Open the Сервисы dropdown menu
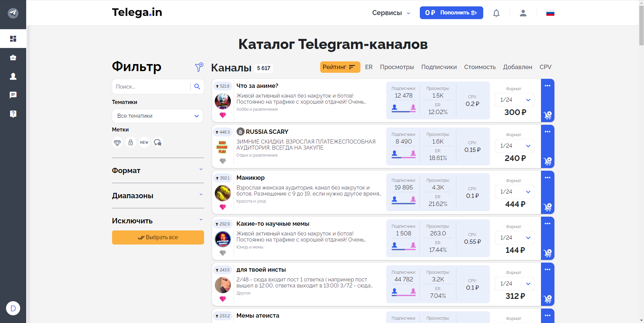Viewport: 644px width, 323px height. (391, 13)
